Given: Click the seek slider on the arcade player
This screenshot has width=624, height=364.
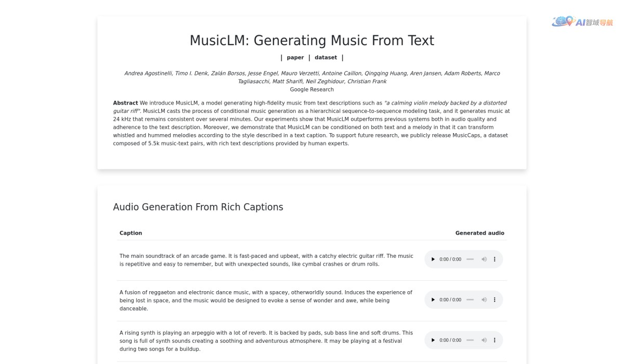Looking at the screenshot, I should (x=470, y=259).
